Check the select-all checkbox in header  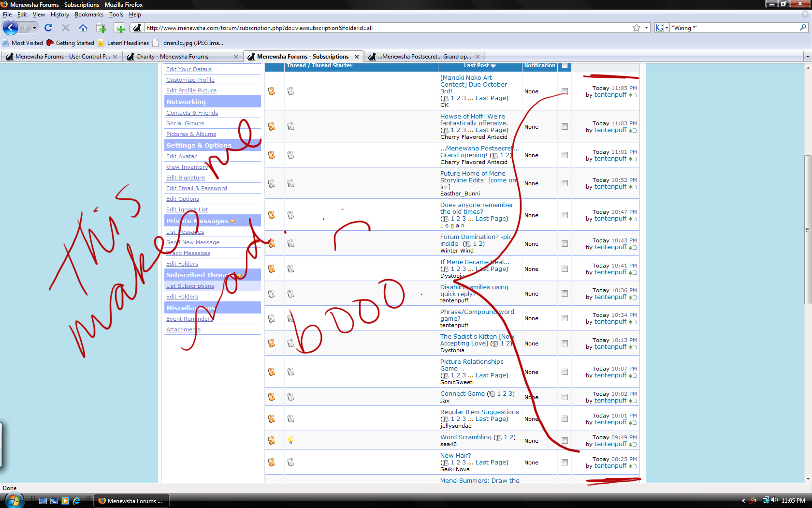click(565, 66)
